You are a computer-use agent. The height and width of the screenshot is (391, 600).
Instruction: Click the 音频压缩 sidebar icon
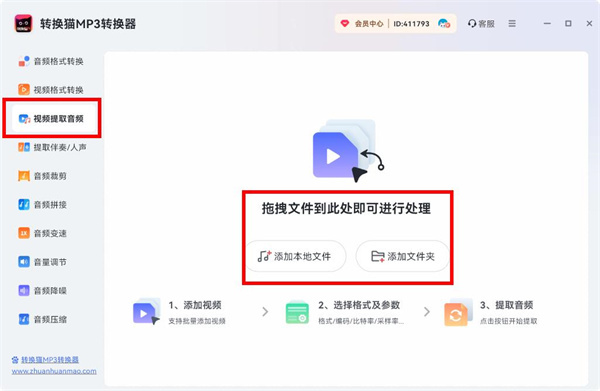(x=24, y=319)
